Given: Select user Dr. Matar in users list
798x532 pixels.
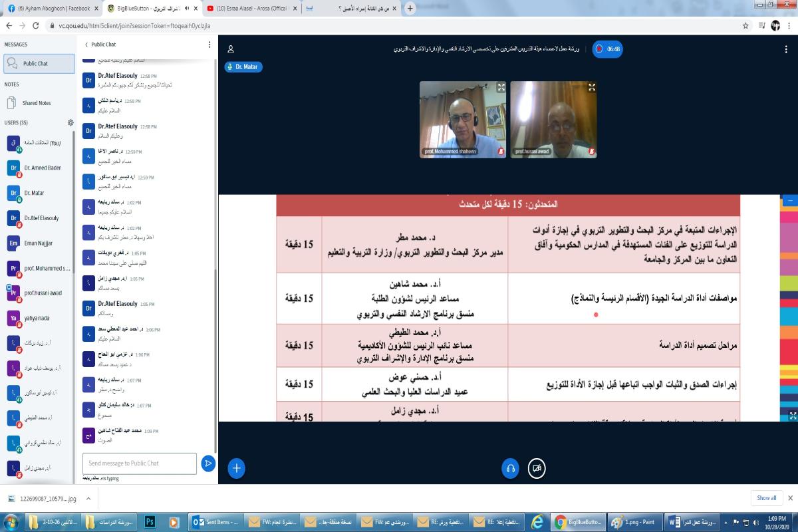Looking at the screenshot, I should [39, 193].
